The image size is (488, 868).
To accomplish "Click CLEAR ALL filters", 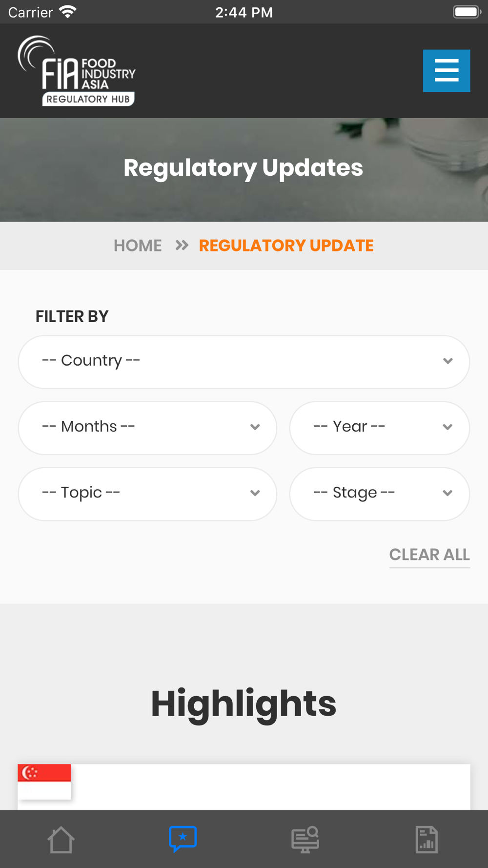I will pos(429,555).
